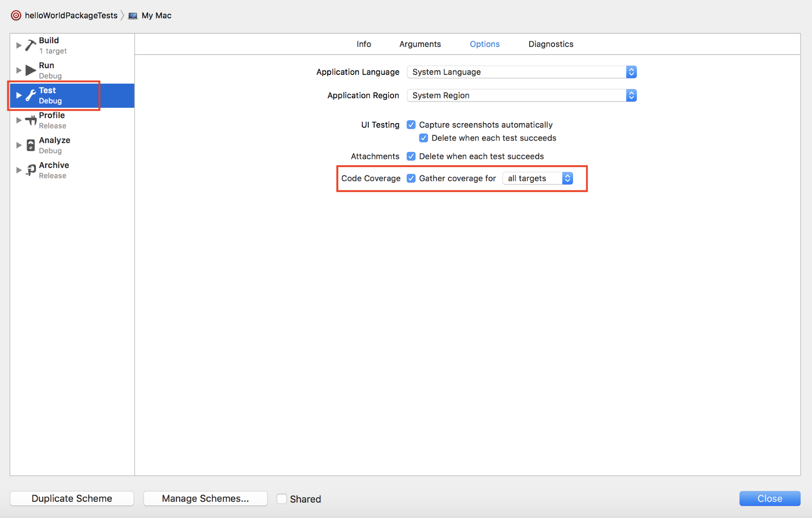Open the all targets coverage dropdown
This screenshot has height=518, width=812.
[538, 178]
